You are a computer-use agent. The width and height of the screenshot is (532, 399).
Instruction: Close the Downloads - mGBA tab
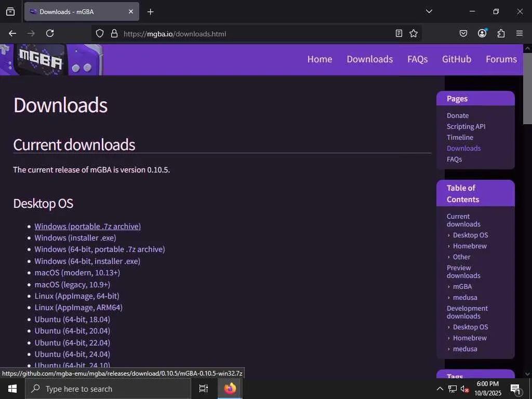point(131,11)
